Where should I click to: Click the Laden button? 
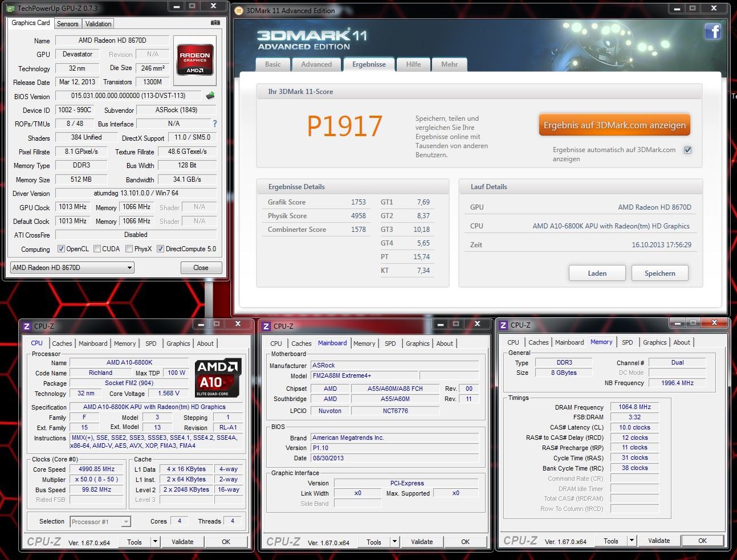click(x=597, y=273)
